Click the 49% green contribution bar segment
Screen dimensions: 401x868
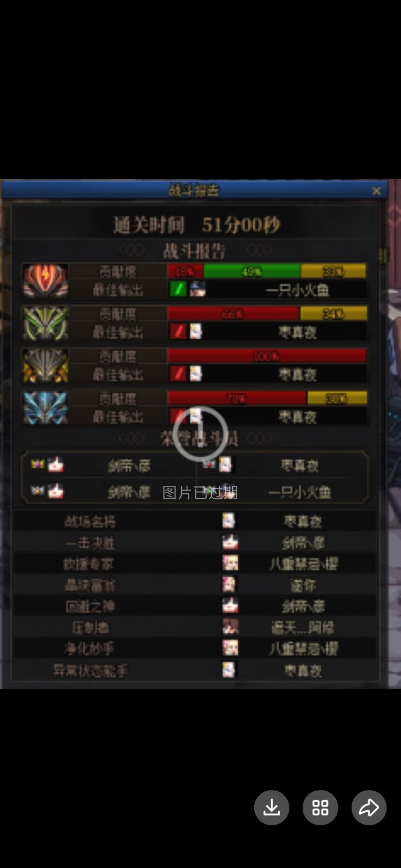click(252, 271)
